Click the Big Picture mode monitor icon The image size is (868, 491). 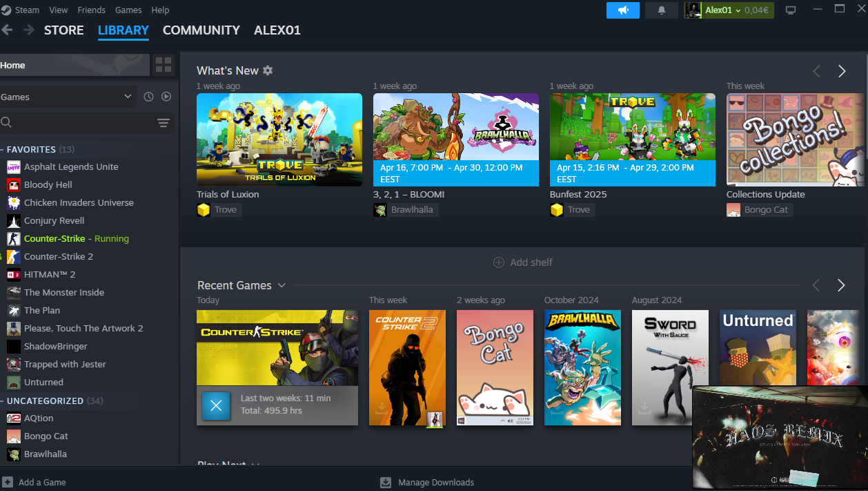pyautogui.click(x=791, y=10)
